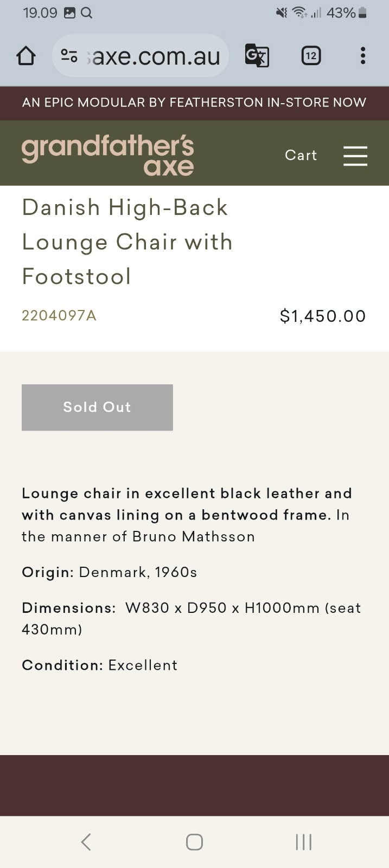Tap the search icon in status bar
Screen dimensions: 389x868
tap(86, 13)
